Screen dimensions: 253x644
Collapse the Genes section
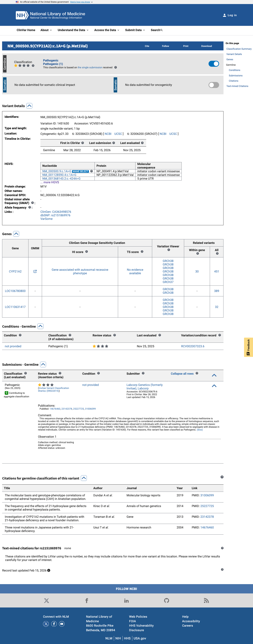[x=16, y=234]
